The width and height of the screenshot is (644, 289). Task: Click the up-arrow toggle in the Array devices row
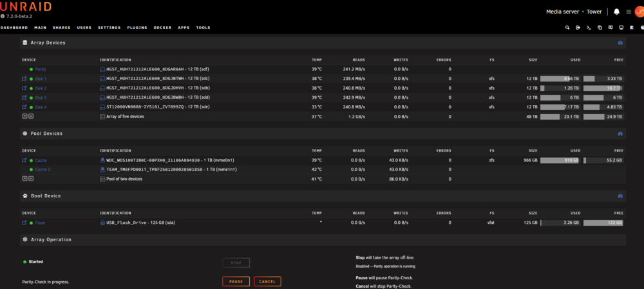[x=31, y=117]
